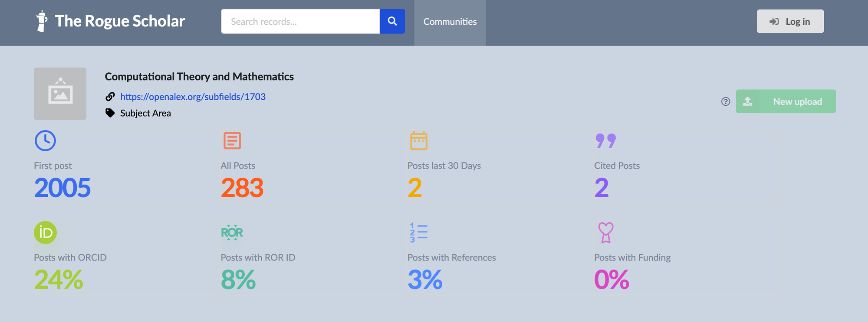Click The Rogue Scholar site title
868x322 pixels.
coord(120,21)
